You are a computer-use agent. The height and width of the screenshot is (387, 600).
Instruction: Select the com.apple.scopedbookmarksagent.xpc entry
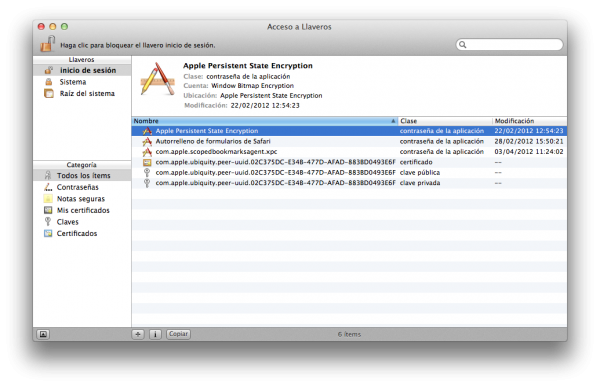coord(349,152)
